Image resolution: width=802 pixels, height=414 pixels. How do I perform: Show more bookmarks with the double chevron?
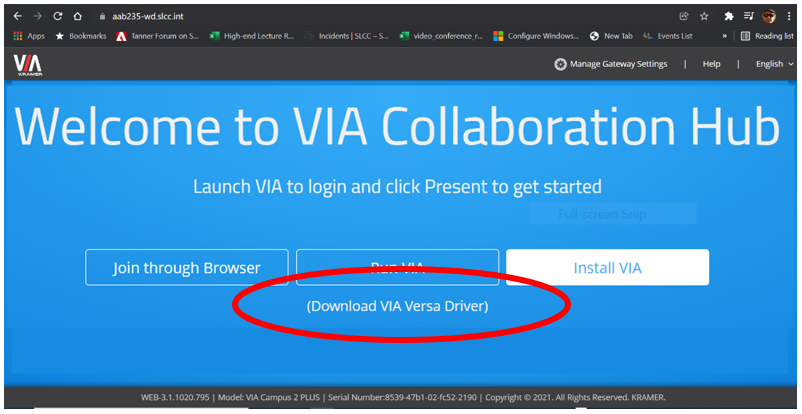(724, 36)
